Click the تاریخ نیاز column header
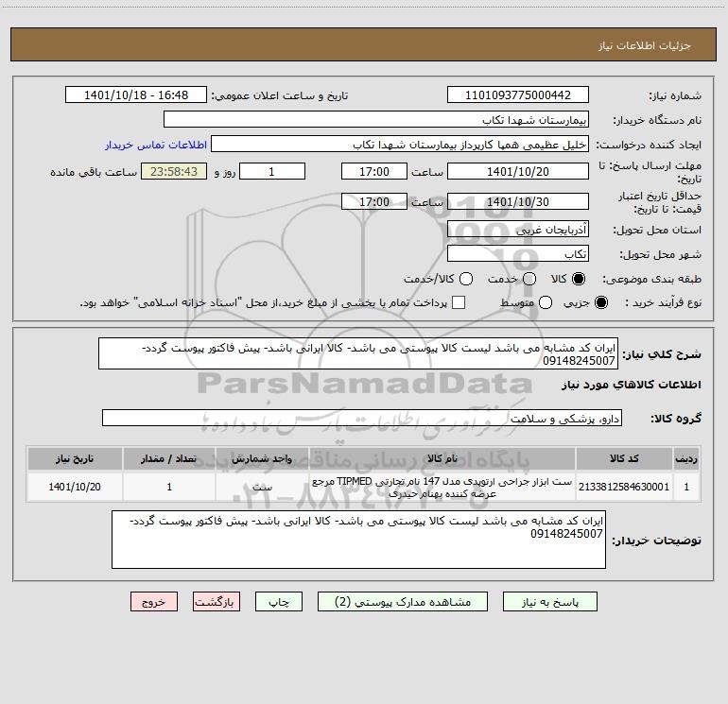The width and height of the screenshot is (728, 704). tap(75, 458)
